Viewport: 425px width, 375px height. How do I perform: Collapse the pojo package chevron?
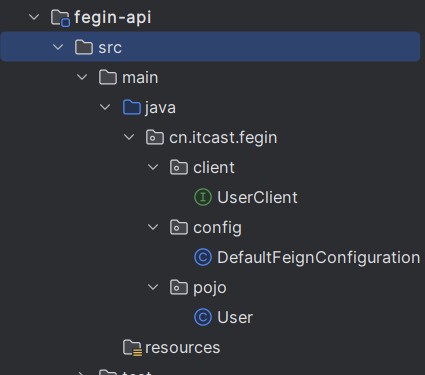point(153,287)
